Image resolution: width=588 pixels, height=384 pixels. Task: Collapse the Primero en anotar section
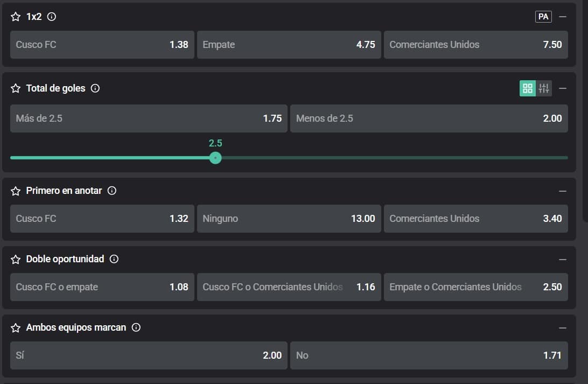(x=563, y=191)
